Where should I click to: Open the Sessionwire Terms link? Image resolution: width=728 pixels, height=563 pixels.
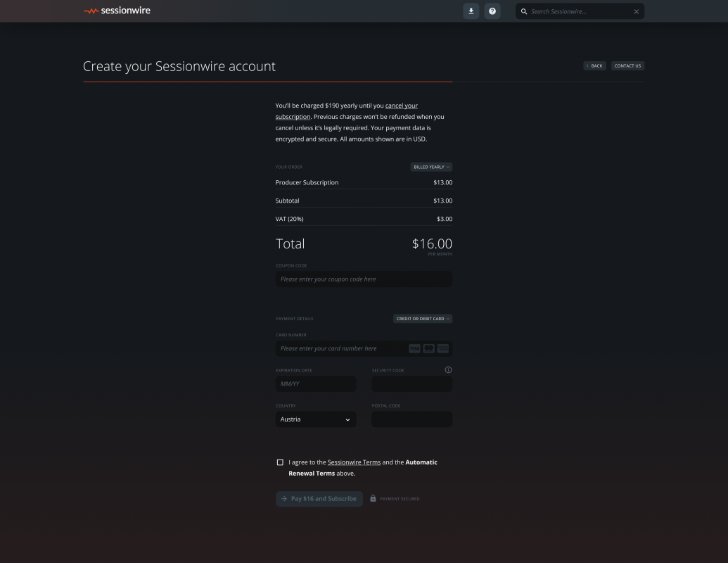click(354, 462)
